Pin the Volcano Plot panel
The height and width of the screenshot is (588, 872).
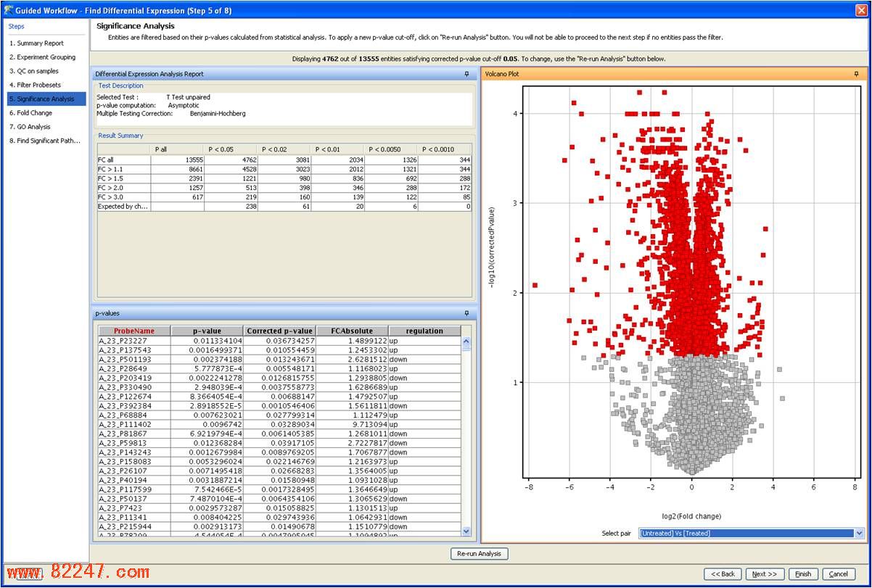pos(856,74)
